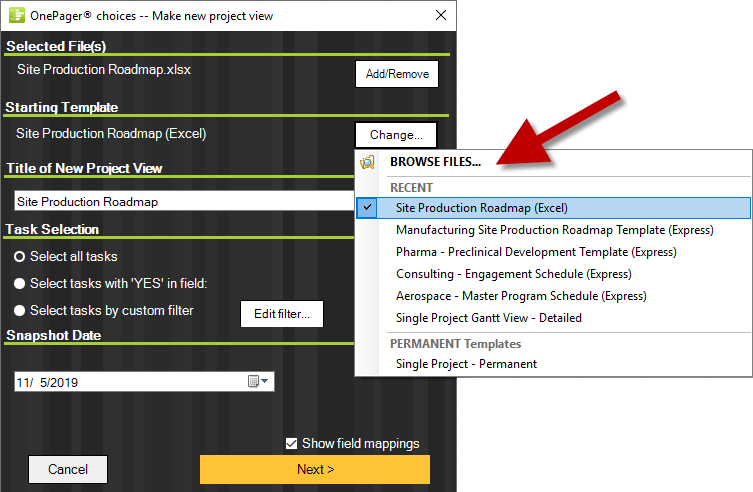This screenshot has height=492, width=753.
Task: Click the Edit filter... button
Action: pyautogui.click(x=282, y=314)
